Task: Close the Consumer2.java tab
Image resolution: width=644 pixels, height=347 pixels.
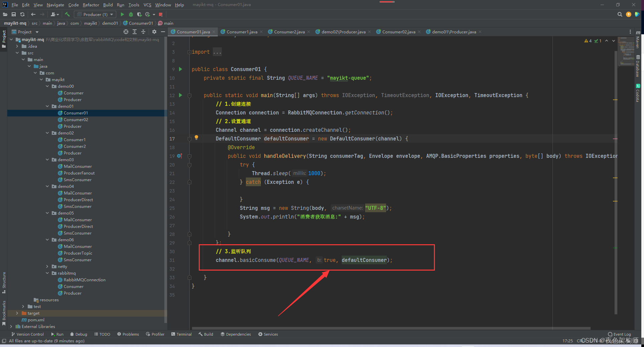Action: click(309, 32)
